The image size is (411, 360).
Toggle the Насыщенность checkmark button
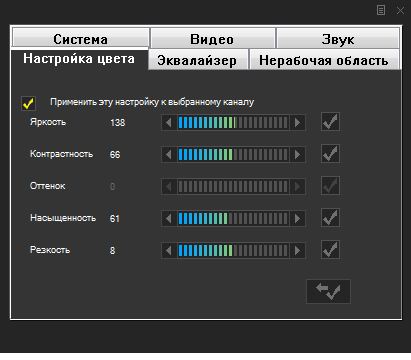click(330, 217)
